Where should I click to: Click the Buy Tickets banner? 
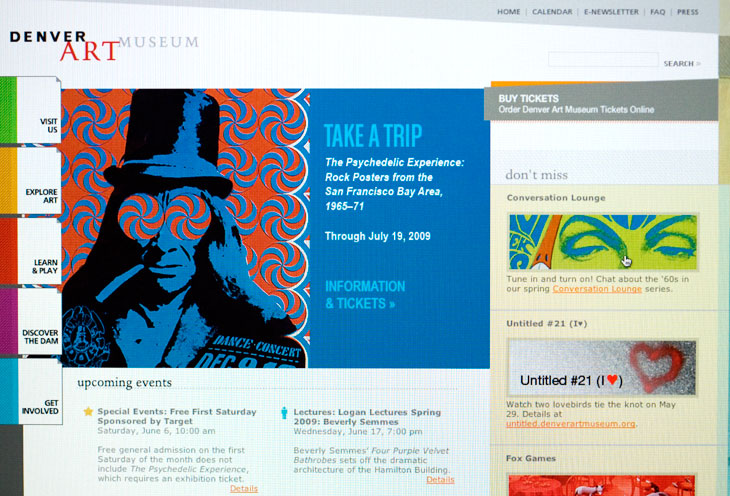coord(601,101)
